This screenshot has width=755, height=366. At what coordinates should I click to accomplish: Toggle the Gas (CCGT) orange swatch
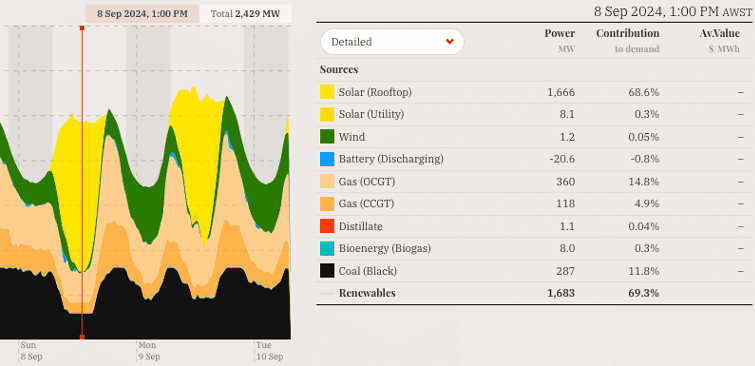point(327,204)
